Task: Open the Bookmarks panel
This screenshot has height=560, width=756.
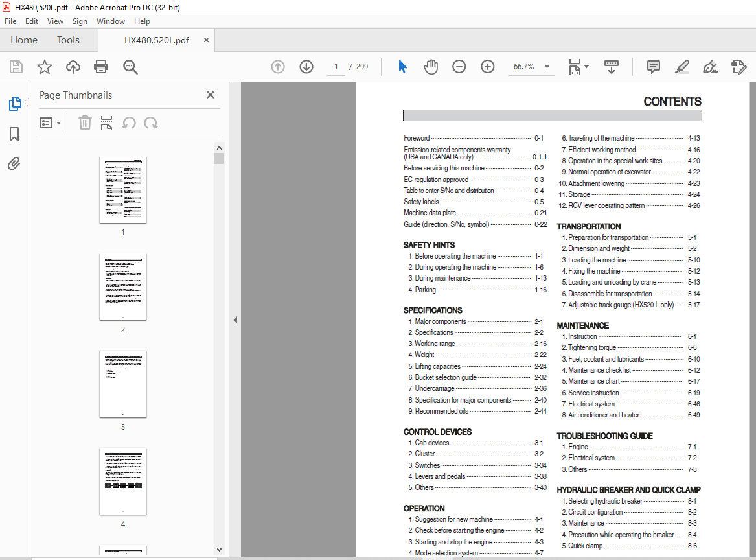Action: pos(14,134)
